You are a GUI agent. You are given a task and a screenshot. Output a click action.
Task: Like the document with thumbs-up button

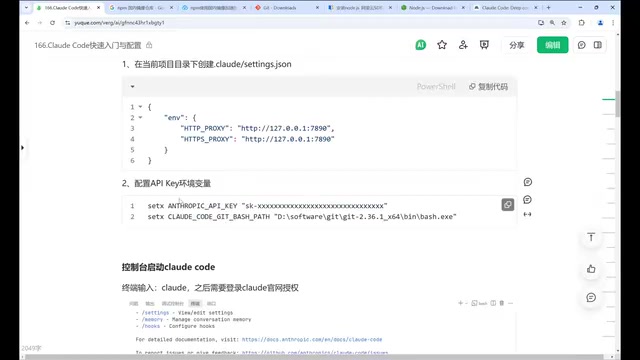click(x=591, y=269)
